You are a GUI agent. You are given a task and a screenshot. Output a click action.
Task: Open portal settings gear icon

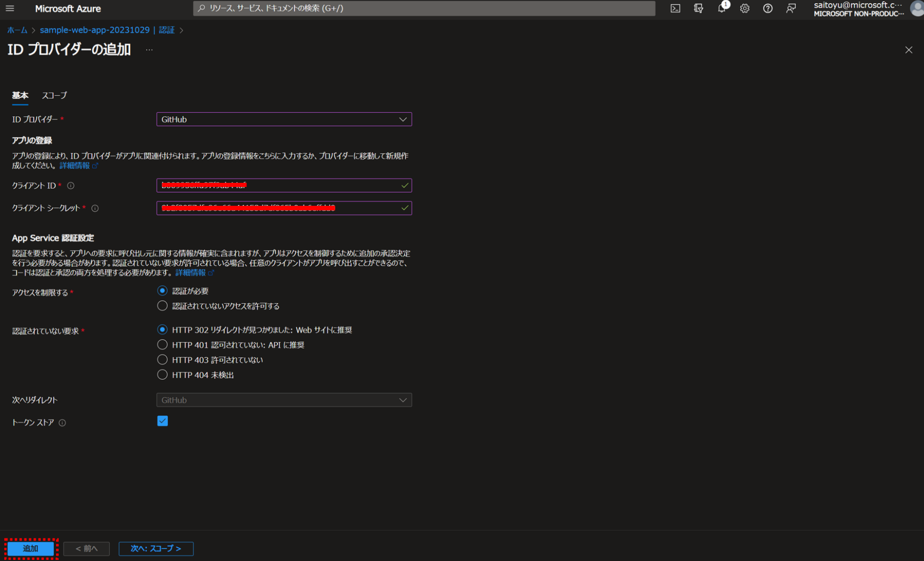tap(745, 8)
